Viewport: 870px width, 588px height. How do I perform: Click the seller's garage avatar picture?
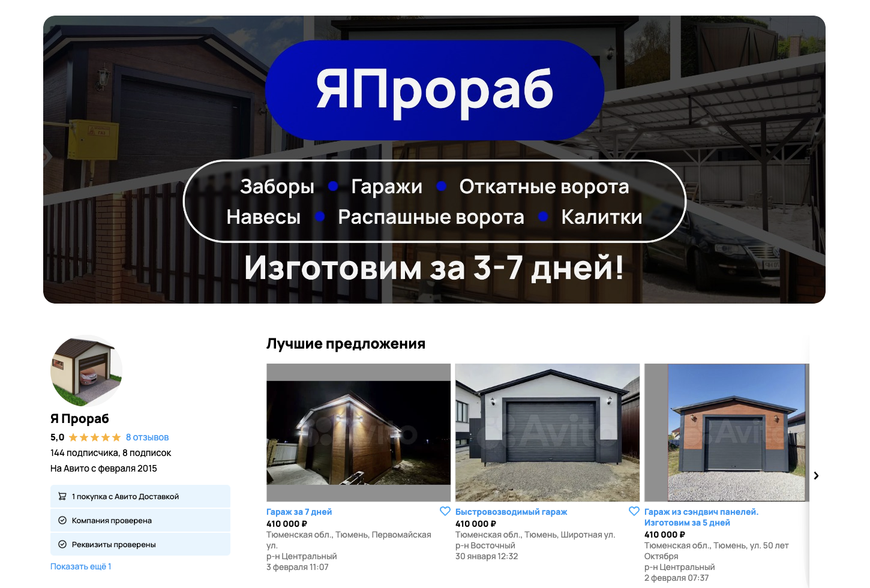click(x=86, y=371)
